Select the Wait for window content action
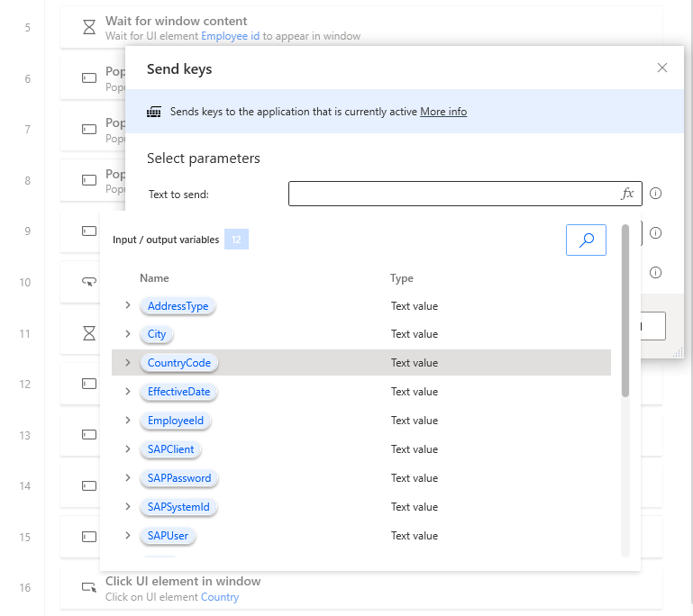The height and width of the screenshot is (616, 693). 361,27
